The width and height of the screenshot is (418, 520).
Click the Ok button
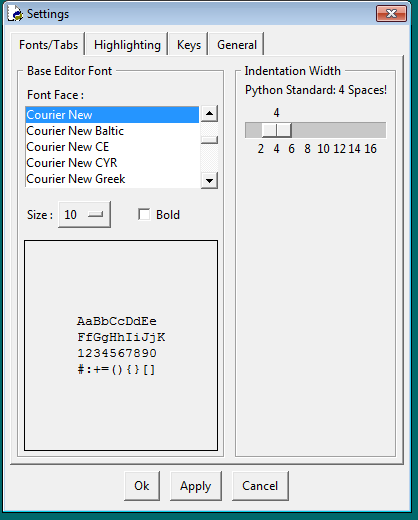point(142,486)
